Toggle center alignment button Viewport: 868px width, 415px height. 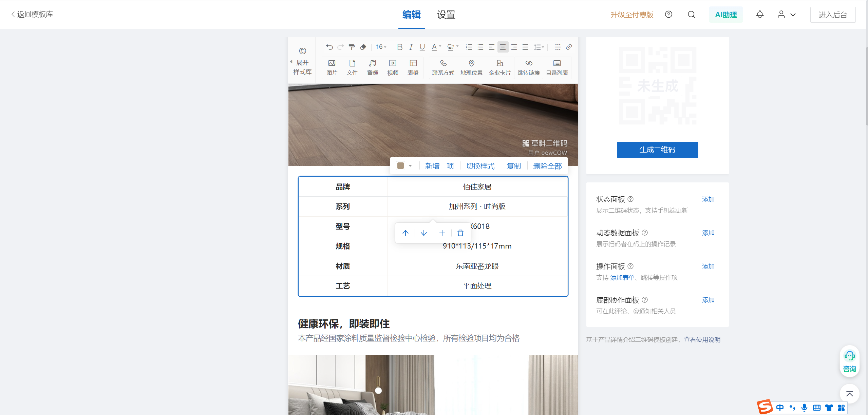pyautogui.click(x=503, y=47)
